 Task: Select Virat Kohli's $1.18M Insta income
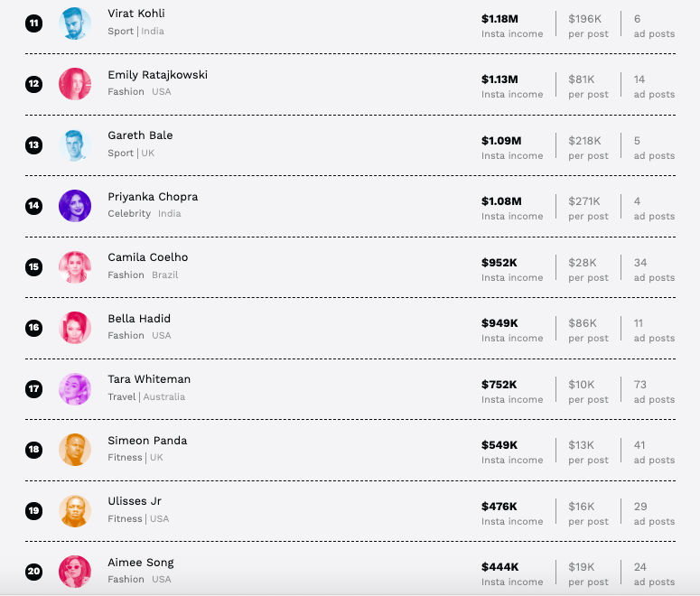pos(499,19)
